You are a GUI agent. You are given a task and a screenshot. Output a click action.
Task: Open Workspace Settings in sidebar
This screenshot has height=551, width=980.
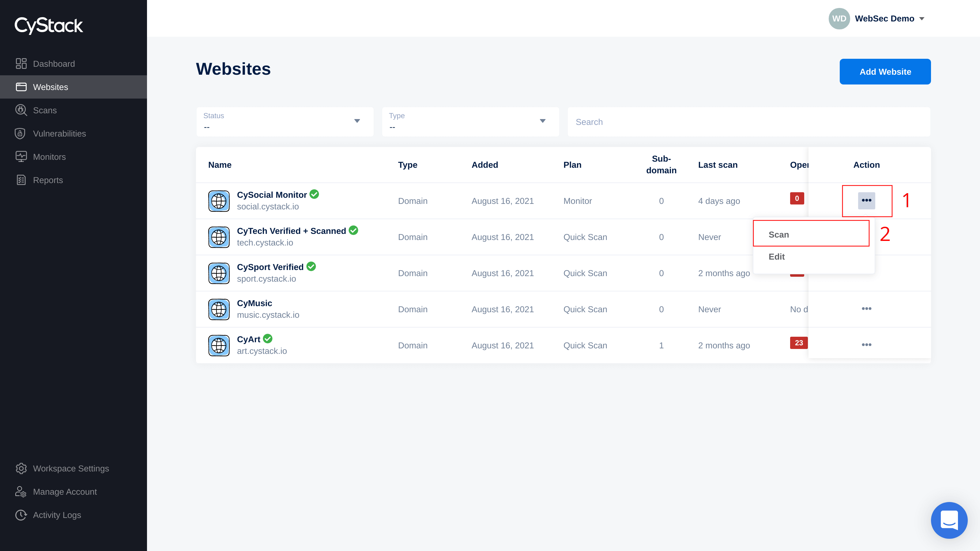[x=73, y=468]
